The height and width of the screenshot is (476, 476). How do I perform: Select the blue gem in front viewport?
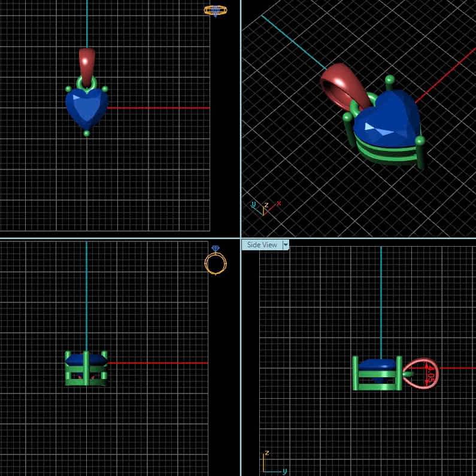[86, 359]
